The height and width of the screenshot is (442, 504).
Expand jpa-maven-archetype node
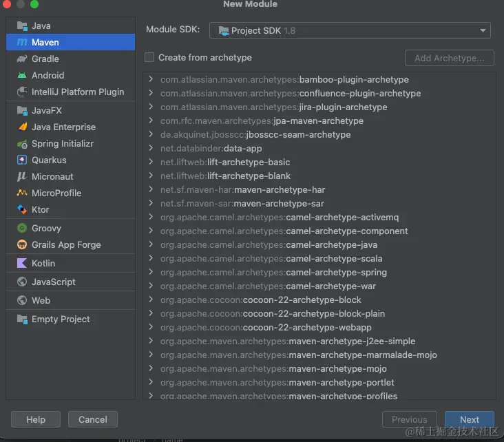pyautogui.click(x=151, y=120)
